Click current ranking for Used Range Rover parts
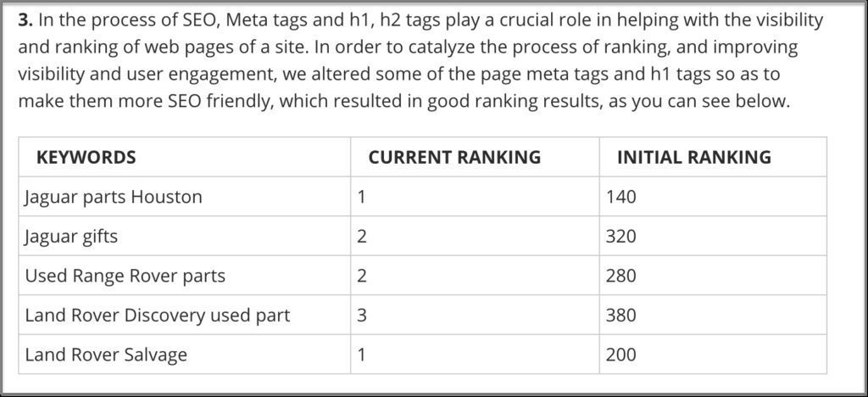Image resolution: width=868 pixels, height=397 pixels. point(362,276)
